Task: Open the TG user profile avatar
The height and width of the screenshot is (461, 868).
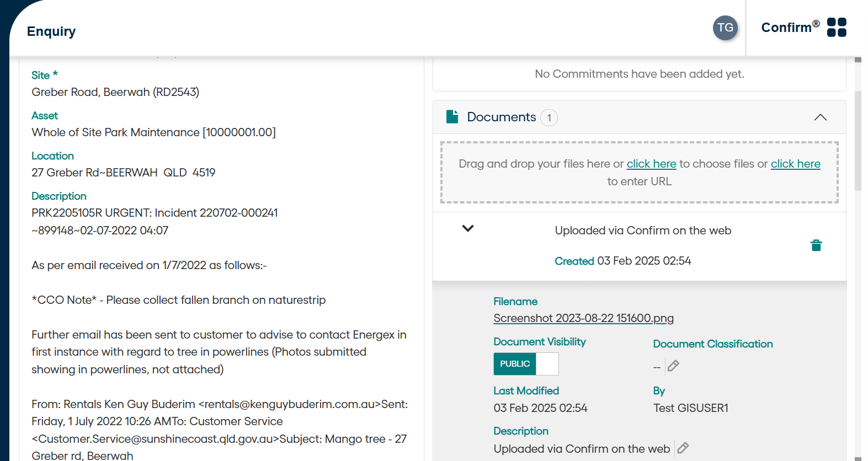Action: pyautogui.click(x=725, y=28)
